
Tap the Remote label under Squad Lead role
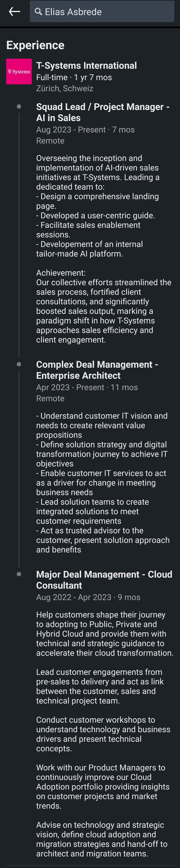pos(50,141)
